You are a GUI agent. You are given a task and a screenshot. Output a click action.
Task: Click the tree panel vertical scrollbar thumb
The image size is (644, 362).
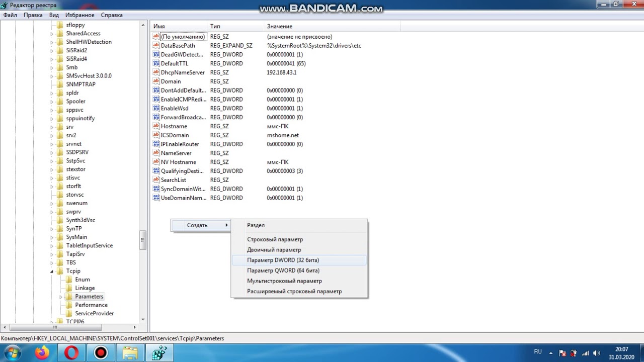pyautogui.click(x=143, y=240)
